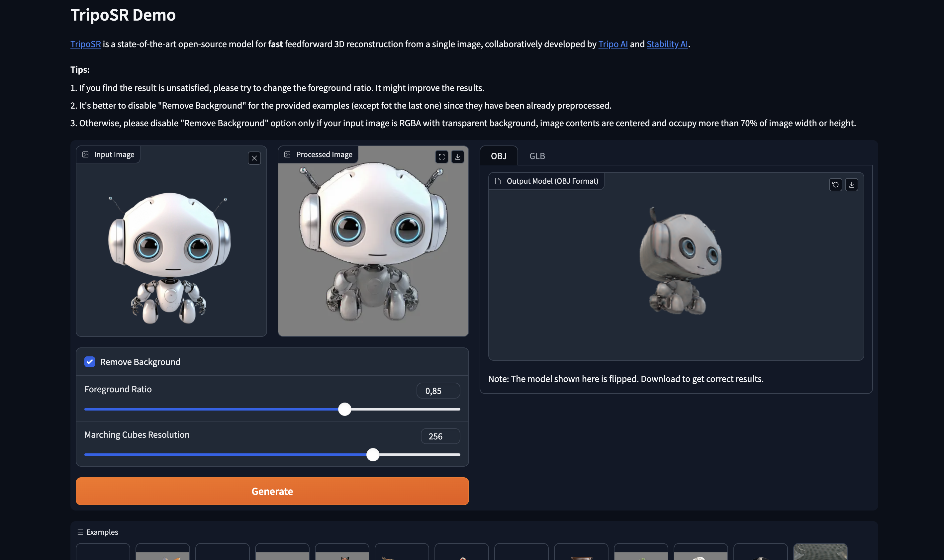Clear the uploaded input image
This screenshot has width=944, height=560.
coord(254,158)
